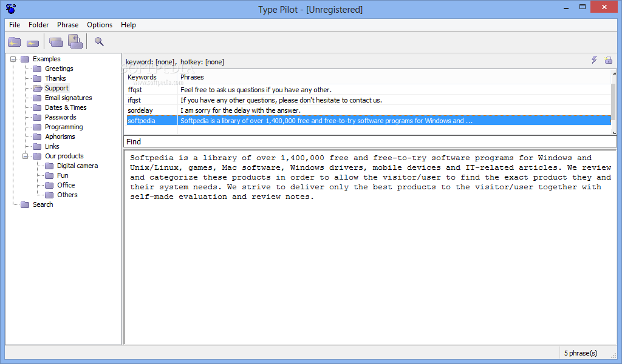Select the Digital camera subfolder
622x364 pixels.
point(77,166)
